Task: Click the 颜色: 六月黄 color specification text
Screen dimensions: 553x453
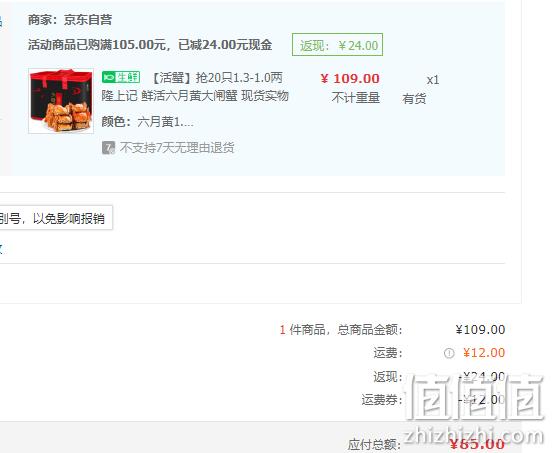Action: [x=147, y=122]
